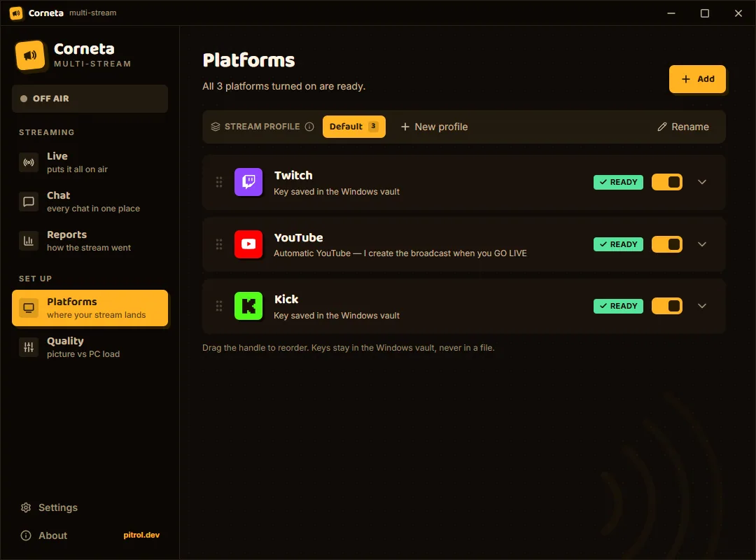Screen dimensions: 756x560
Task: Select the Default stream profile
Action: tap(354, 127)
